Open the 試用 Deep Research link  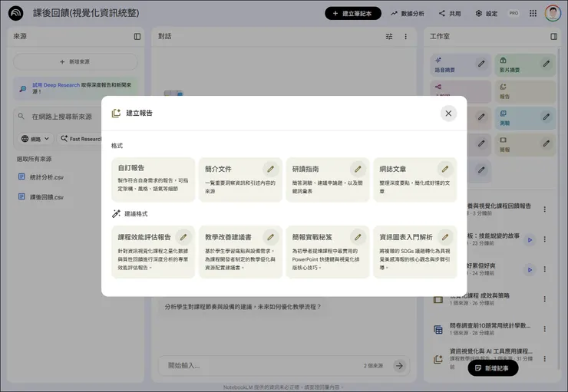pos(56,85)
